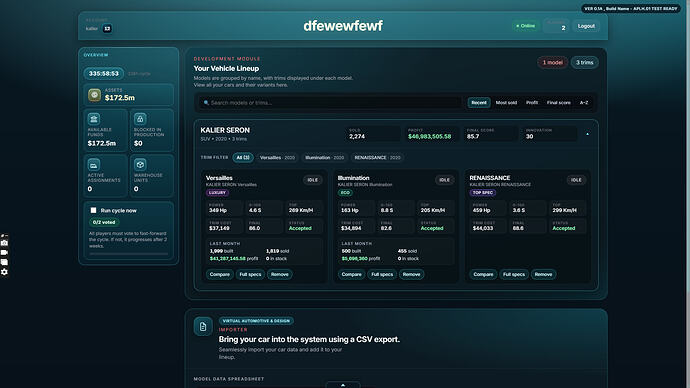
Task: Filter trims by RENAISSANCE 2020
Action: (x=377, y=157)
